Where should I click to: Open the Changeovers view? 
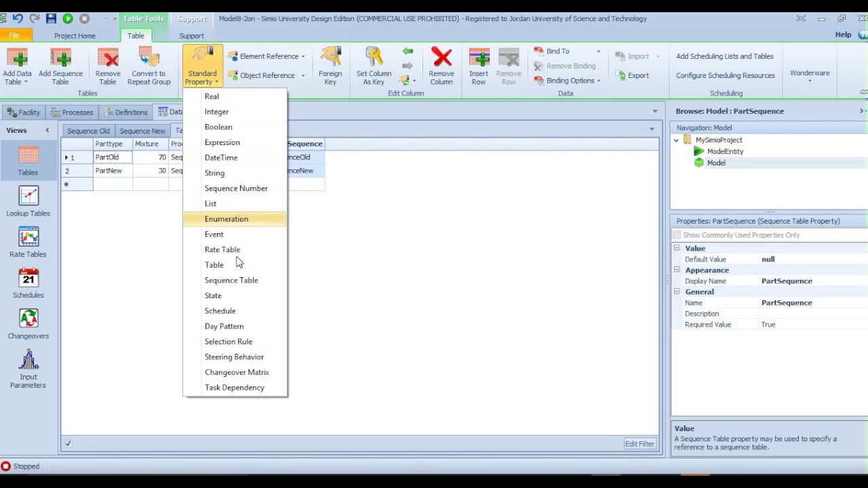point(28,325)
